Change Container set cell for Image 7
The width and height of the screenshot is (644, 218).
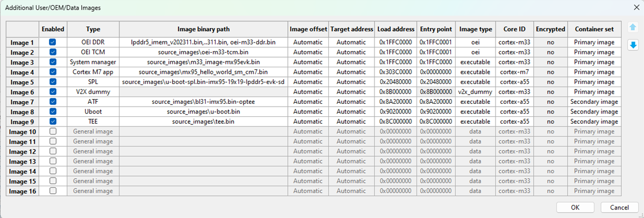click(x=594, y=102)
